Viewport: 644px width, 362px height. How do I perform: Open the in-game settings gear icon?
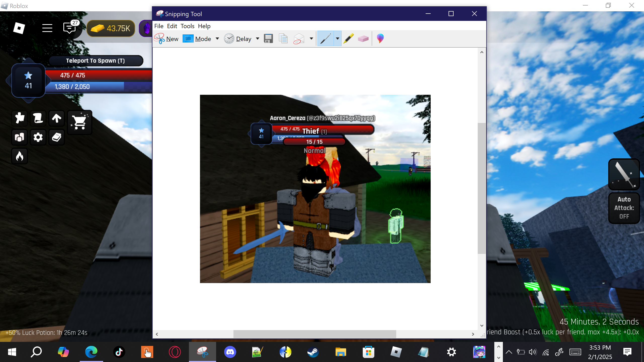[38, 138]
